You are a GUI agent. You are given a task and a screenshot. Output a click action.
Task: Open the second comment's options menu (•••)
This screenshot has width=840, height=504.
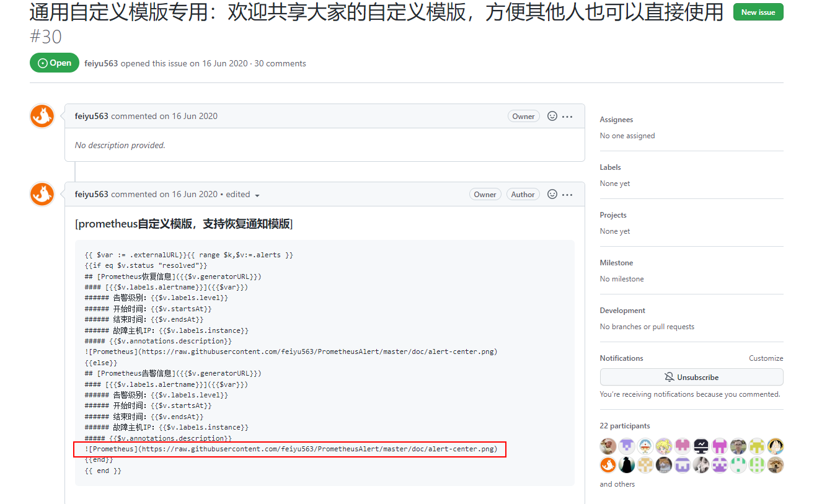568,194
